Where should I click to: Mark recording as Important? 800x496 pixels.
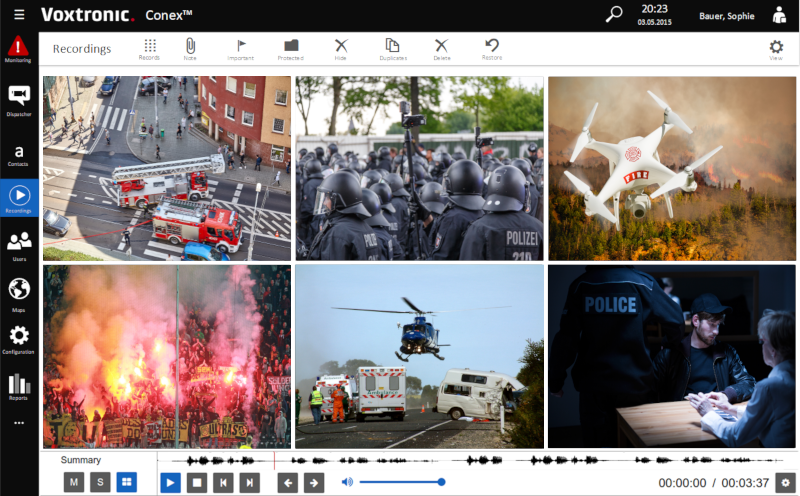240,49
